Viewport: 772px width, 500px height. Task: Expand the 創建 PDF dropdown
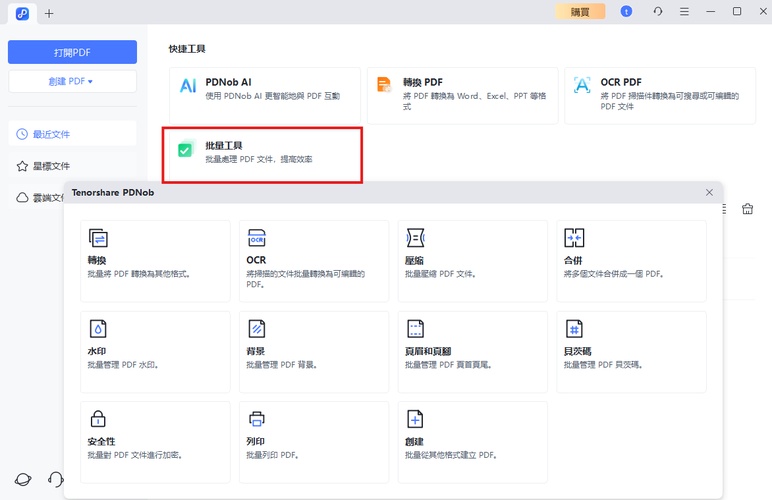click(x=72, y=81)
